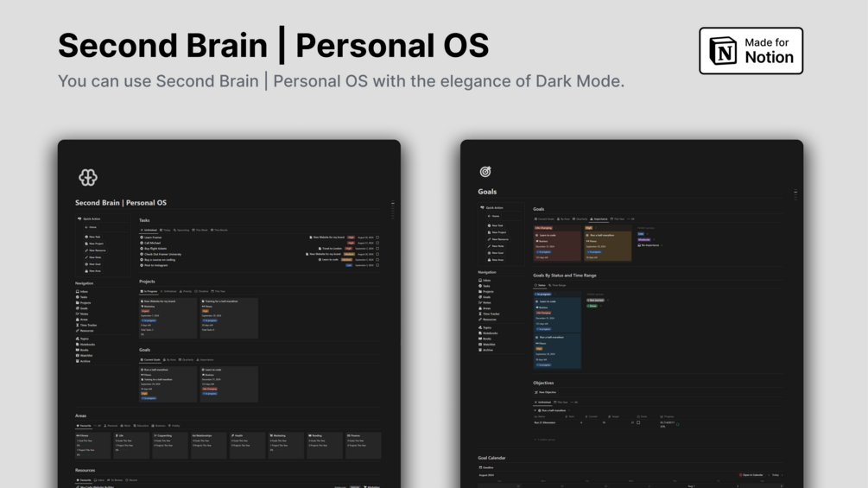The height and width of the screenshot is (488, 868).
Task: Click Open in Calendar in Goal Calendar
Action: pos(751,475)
